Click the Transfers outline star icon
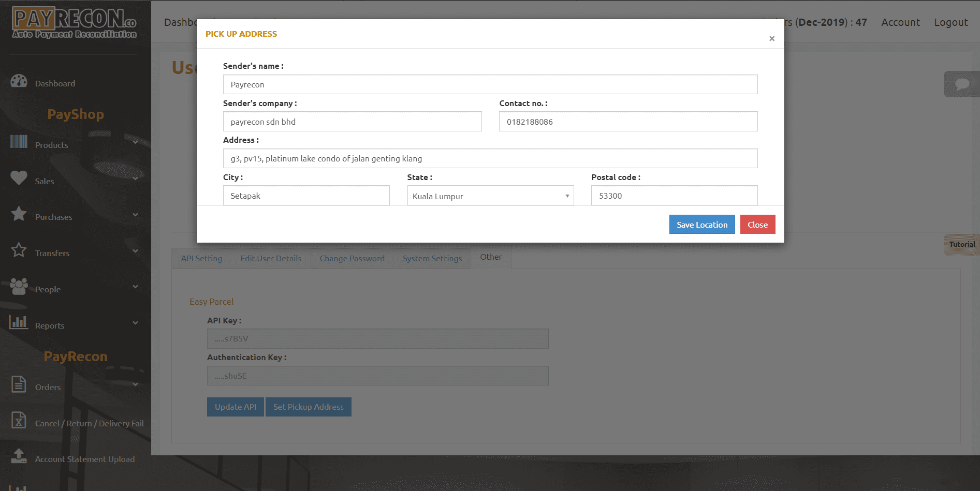Viewport: 980px width, 491px height. (x=19, y=250)
